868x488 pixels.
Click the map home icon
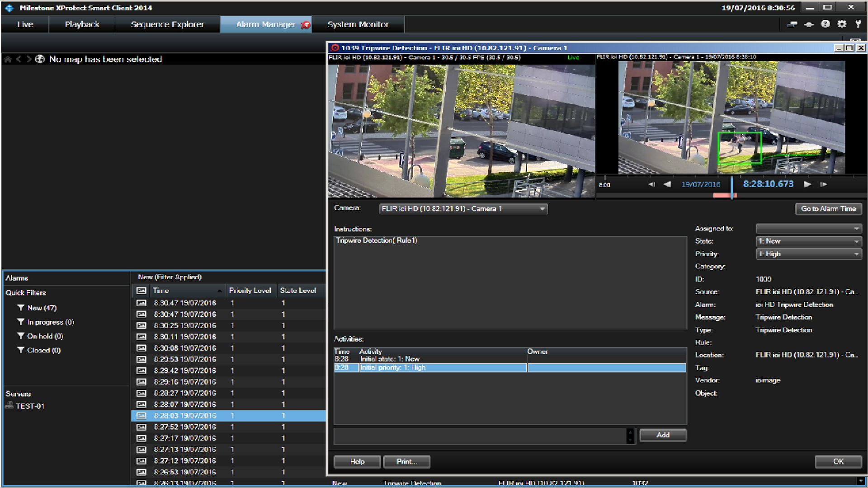coord(8,59)
